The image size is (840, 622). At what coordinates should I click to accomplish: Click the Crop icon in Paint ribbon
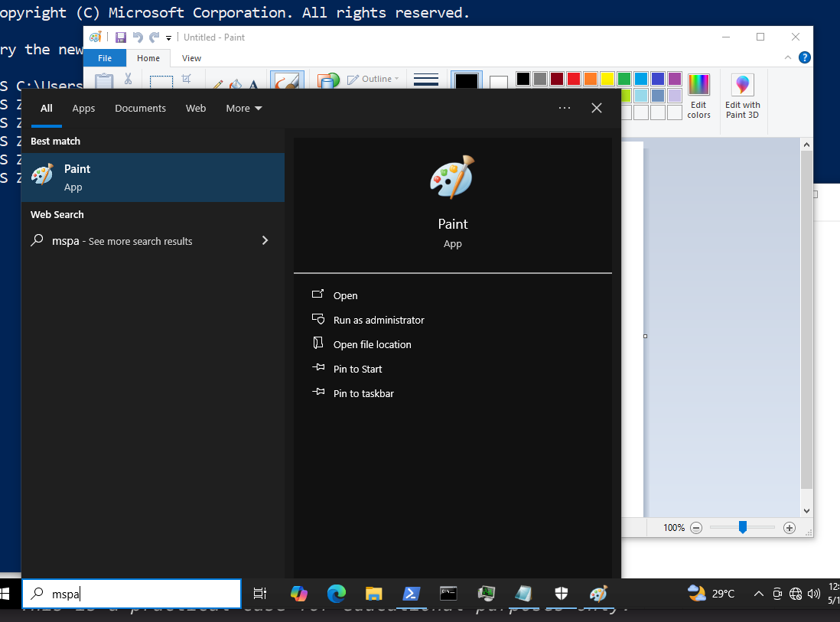[x=187, y=79]
